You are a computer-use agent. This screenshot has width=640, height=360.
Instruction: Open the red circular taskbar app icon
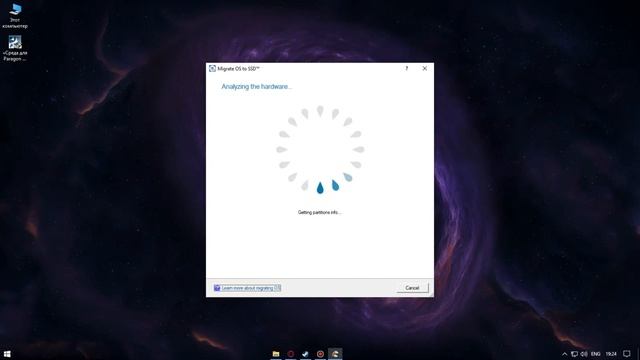320,354
